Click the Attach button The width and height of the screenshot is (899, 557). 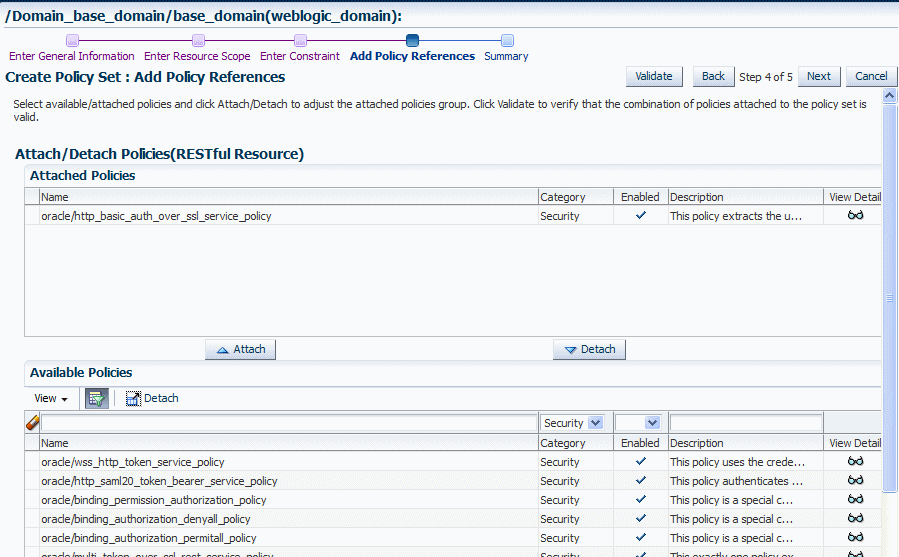pos(241,349)
